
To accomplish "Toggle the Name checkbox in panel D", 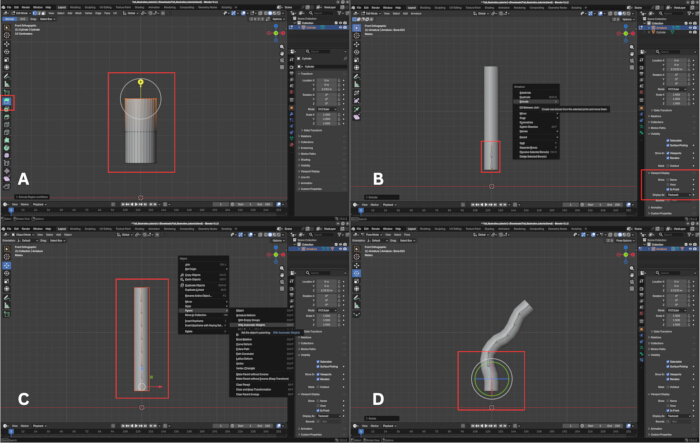I will (668, 401).
